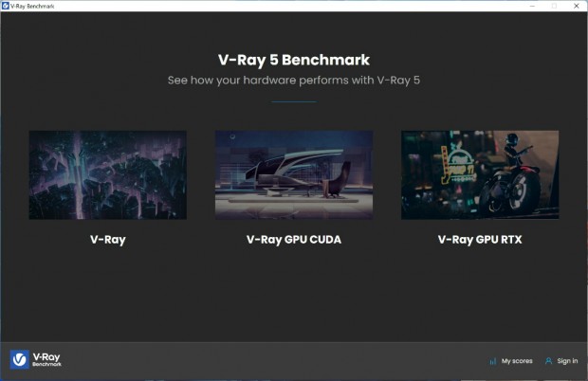Click the blue V-Ray logo badge in footer
The height and width of the screenshot is (381, 588).
point(20,359)
